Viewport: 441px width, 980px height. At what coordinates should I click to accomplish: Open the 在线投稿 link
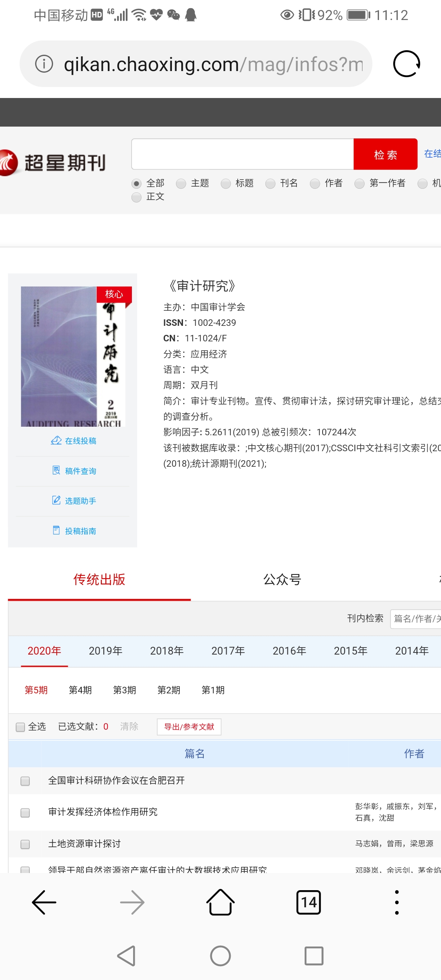click(80, 441)
